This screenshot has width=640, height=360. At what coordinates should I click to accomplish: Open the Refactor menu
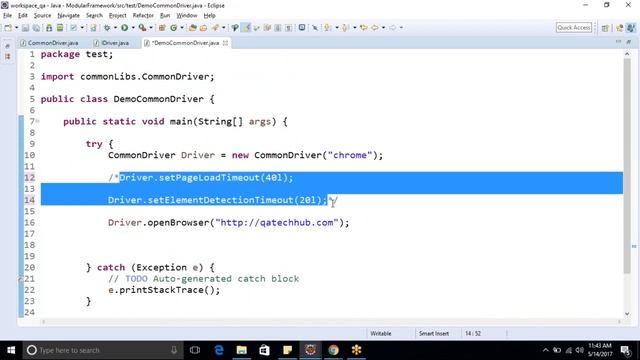point(143,16)
